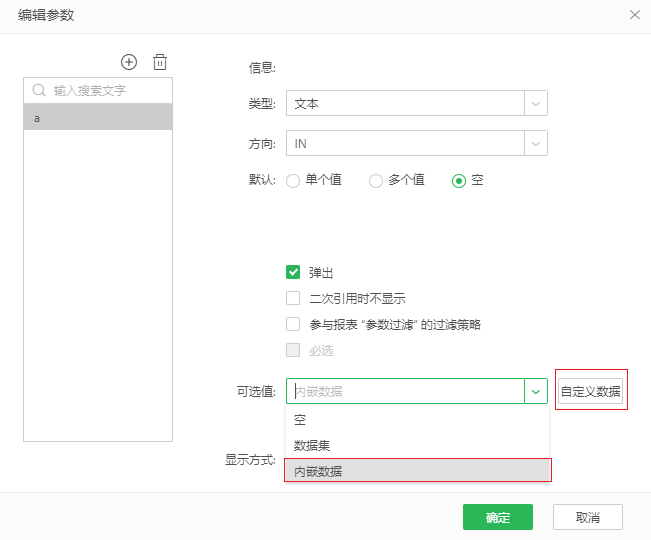
Task: Open the 自定义数据 button
Action: click(x=590, y=391)
